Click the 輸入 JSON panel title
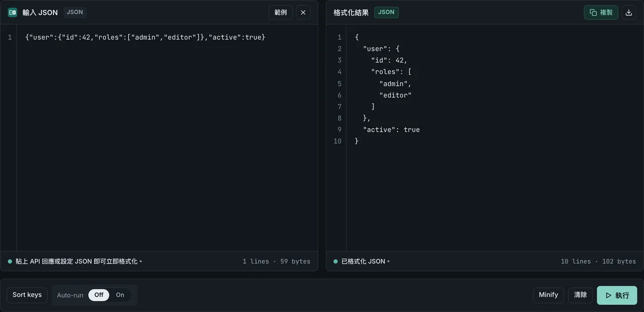 pyautogui.click(x=40, y=13)
